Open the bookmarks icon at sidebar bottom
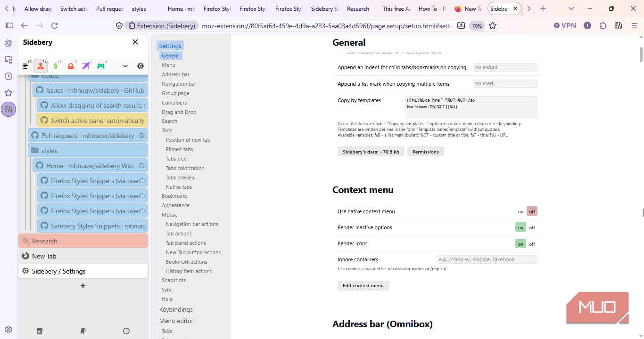Image resolution: width=644 pixels, height=339 pixels. pos(83,331)
